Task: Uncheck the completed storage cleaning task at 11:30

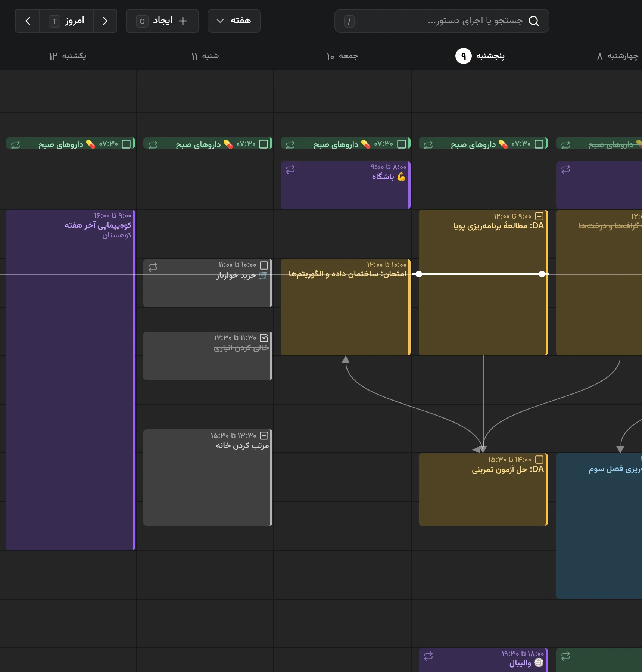Action: [264, 338]
